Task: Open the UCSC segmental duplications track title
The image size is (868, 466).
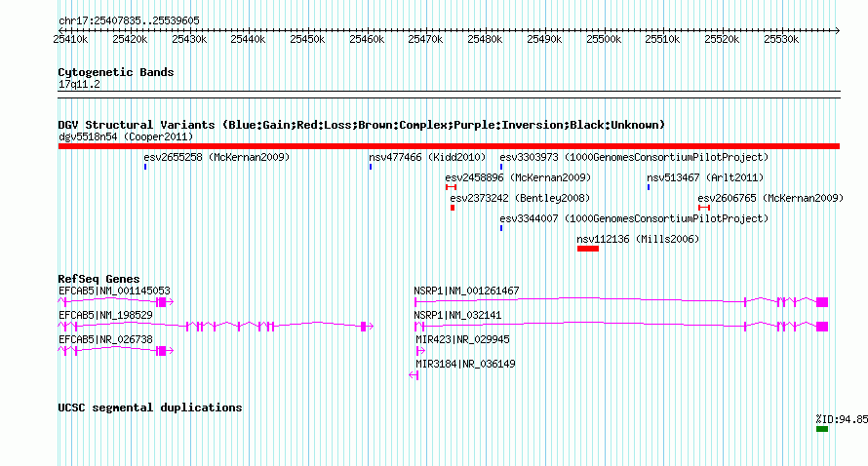Action: pyautogui.click(x=150, y=408)
